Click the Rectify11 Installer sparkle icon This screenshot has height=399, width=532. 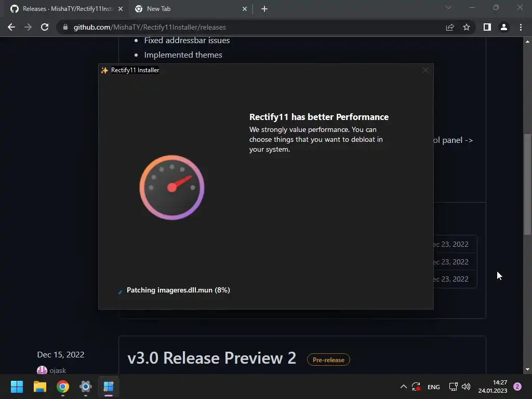tap(104, 70)
